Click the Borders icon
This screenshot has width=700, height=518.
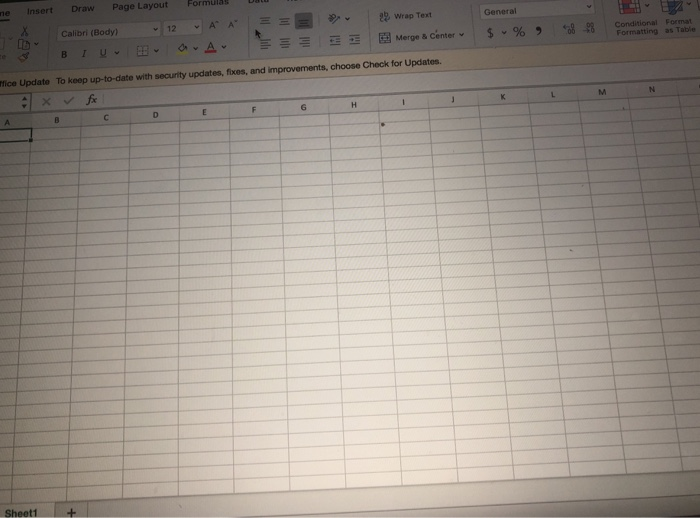pyautogui.click(x=142, y=51)
